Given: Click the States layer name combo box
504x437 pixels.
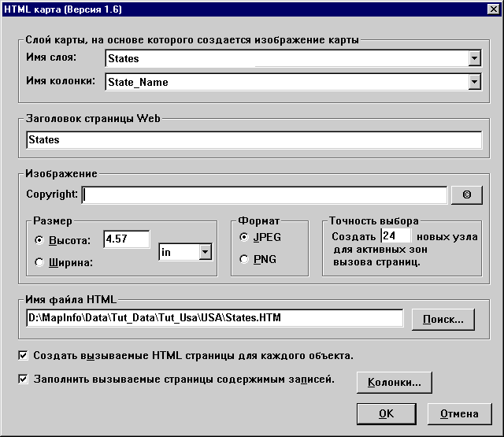Looking at the screenshot, I should click(x=293, y=58).
